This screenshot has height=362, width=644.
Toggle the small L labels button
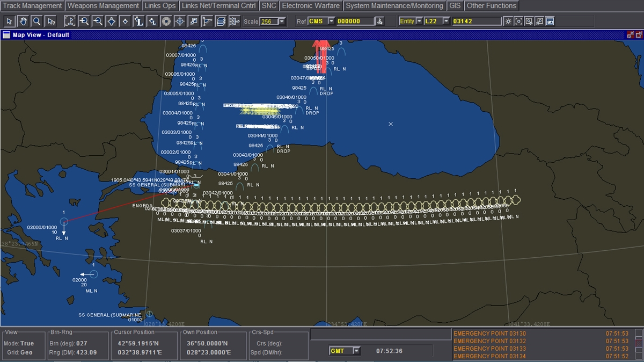[x=152, y=21]
